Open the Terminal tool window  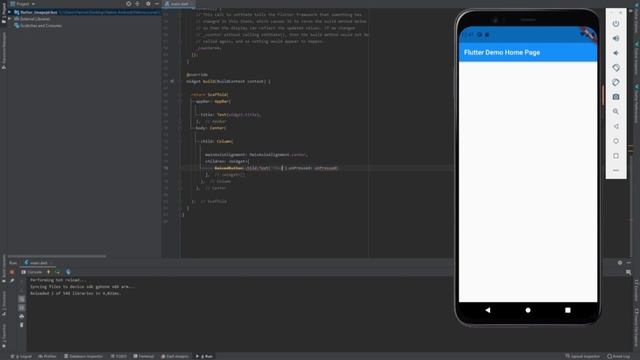click(x=144, y=356)
